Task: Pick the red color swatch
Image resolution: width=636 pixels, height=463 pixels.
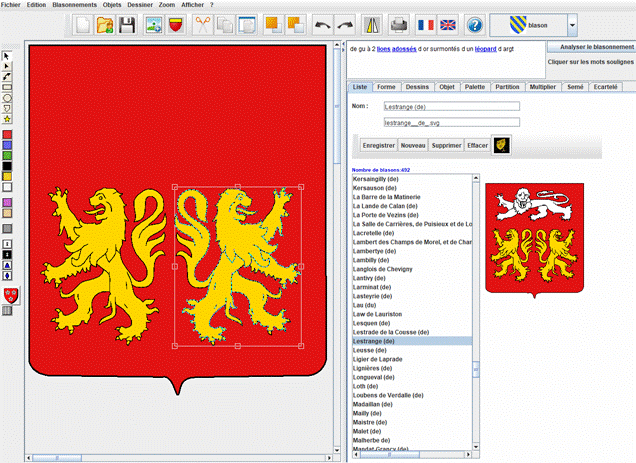Action: [x=8, y=134]
